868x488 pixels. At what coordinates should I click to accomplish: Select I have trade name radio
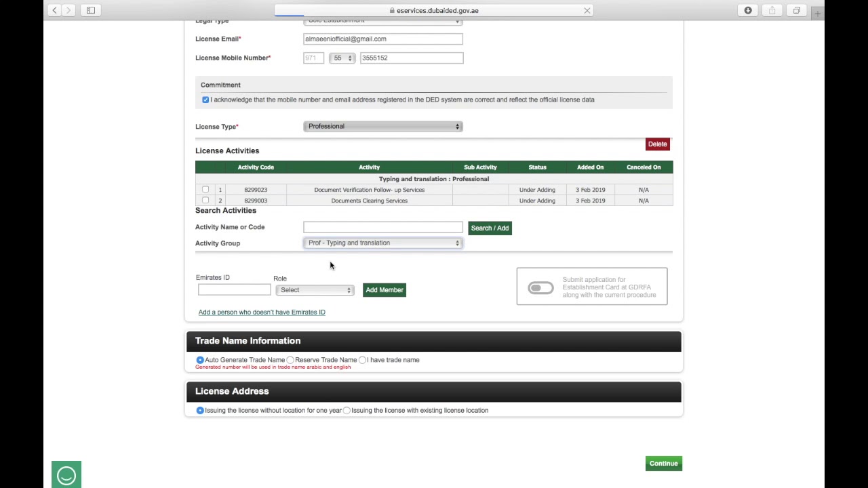click(x=362, y=360)
